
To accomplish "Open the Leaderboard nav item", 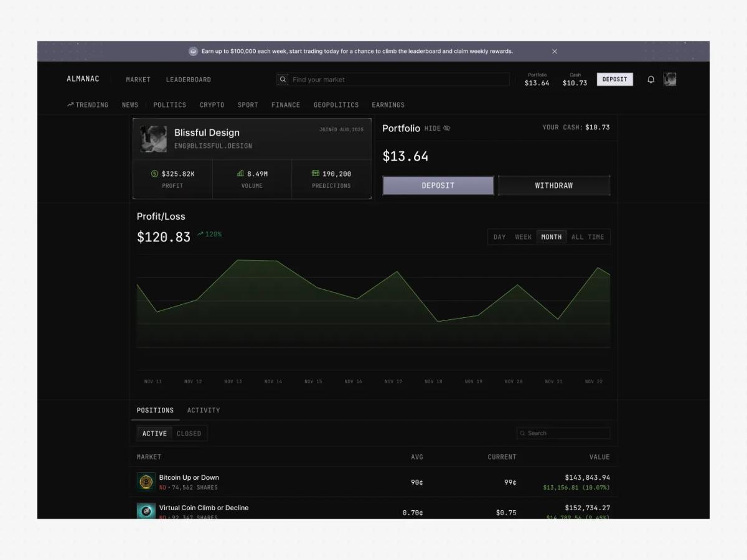I will 189,80.
